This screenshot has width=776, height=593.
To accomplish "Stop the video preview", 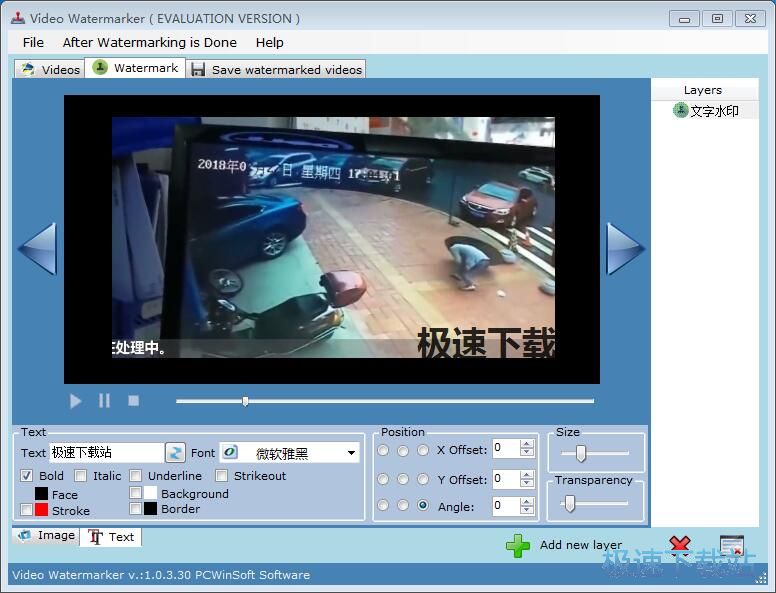I will (133, 400).
